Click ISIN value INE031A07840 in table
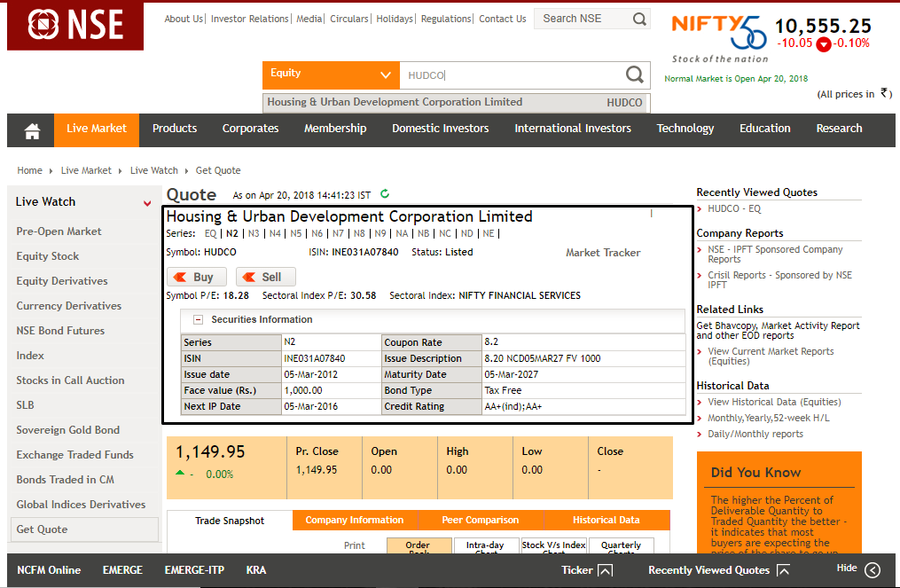The width and height of the screenshot is (900, 588). click(315, 358)
